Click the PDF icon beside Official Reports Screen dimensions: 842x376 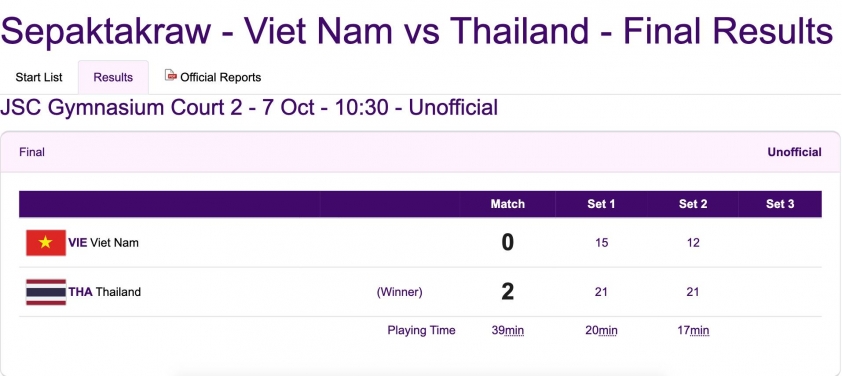point(171,75)
